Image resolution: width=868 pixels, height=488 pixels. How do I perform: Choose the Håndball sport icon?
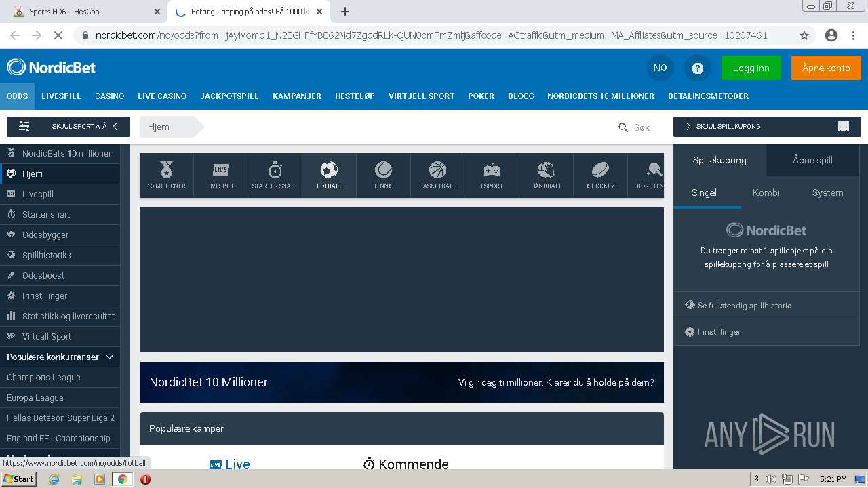546,176
